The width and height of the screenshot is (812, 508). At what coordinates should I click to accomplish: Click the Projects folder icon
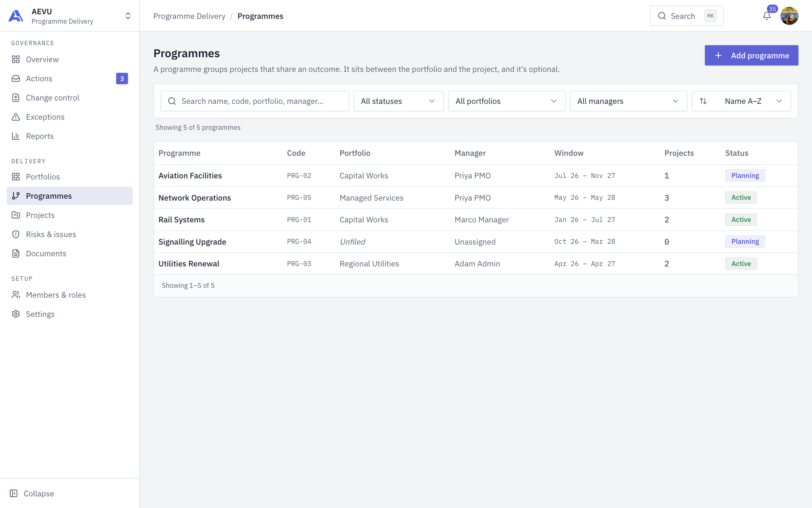(x=16, y=215)
